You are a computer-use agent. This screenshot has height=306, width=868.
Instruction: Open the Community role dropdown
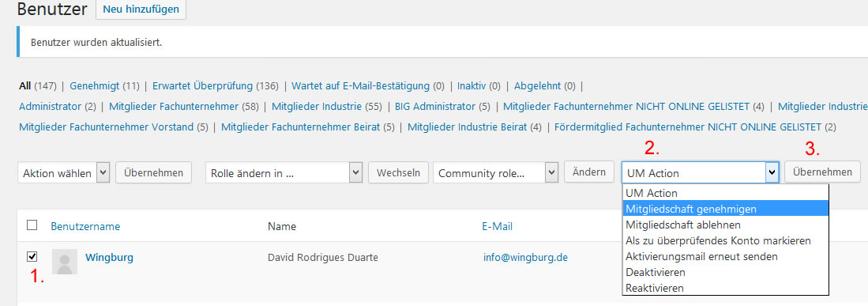coord(496,173)
